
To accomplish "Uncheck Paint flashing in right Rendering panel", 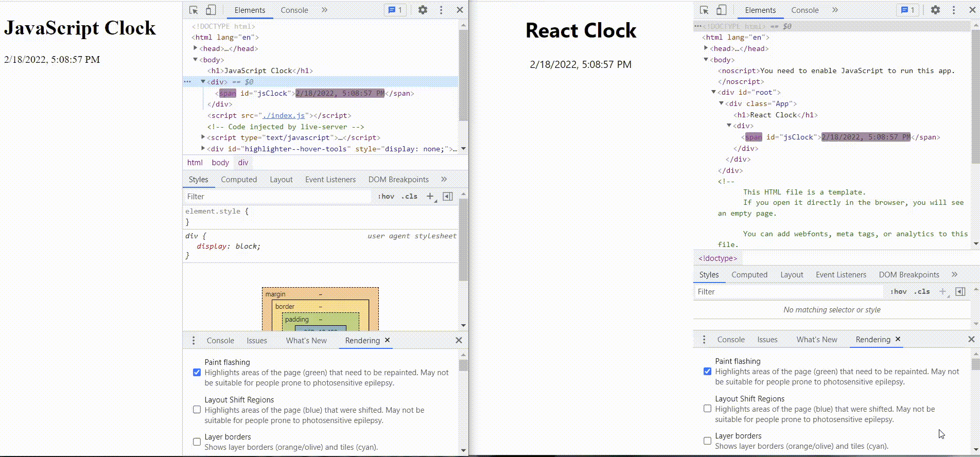I will 707,371.
